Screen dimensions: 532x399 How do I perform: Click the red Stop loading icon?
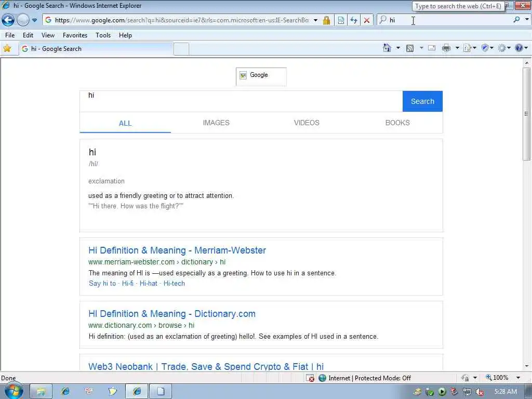coord(367,20)
